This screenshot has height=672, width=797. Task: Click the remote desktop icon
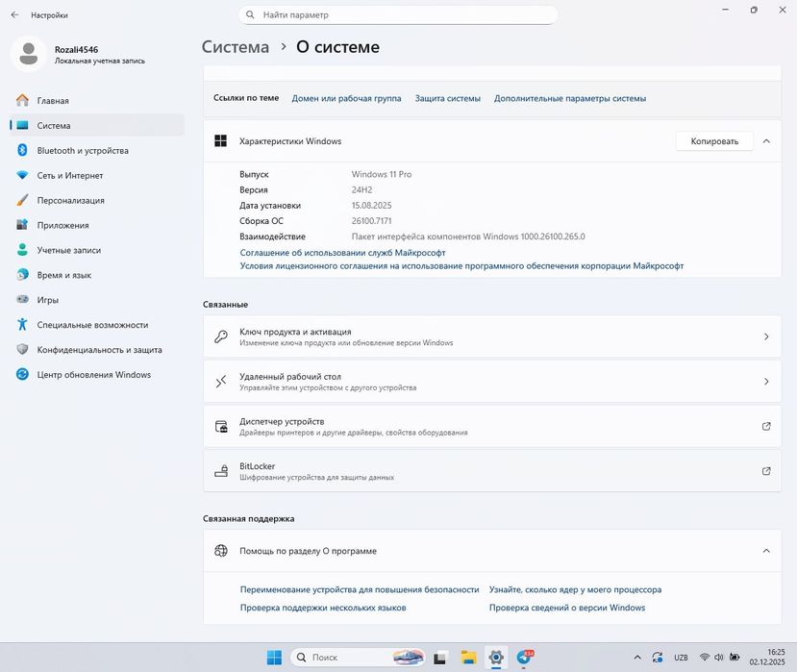pos(220,382)
